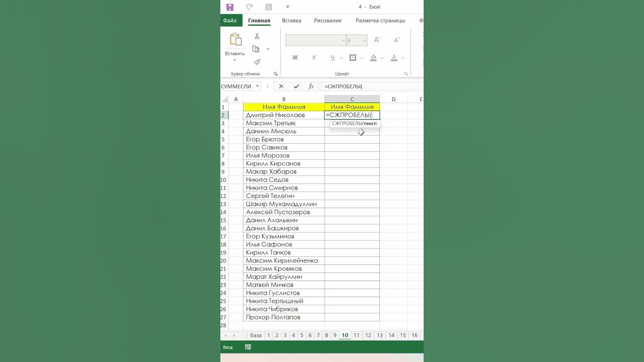
Task: Toggle underline Ч formatting
Action: pos(333,58)
